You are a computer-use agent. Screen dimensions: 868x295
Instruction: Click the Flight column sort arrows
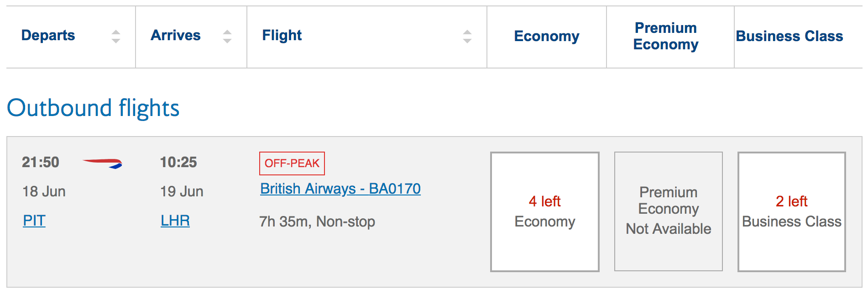tap(467, 37)
